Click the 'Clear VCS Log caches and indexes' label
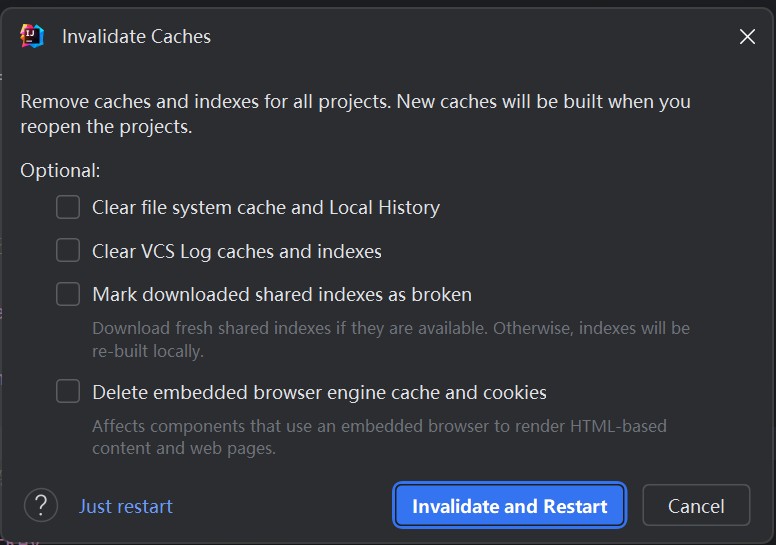Screen dimensions: 776x545 point(237,251)
